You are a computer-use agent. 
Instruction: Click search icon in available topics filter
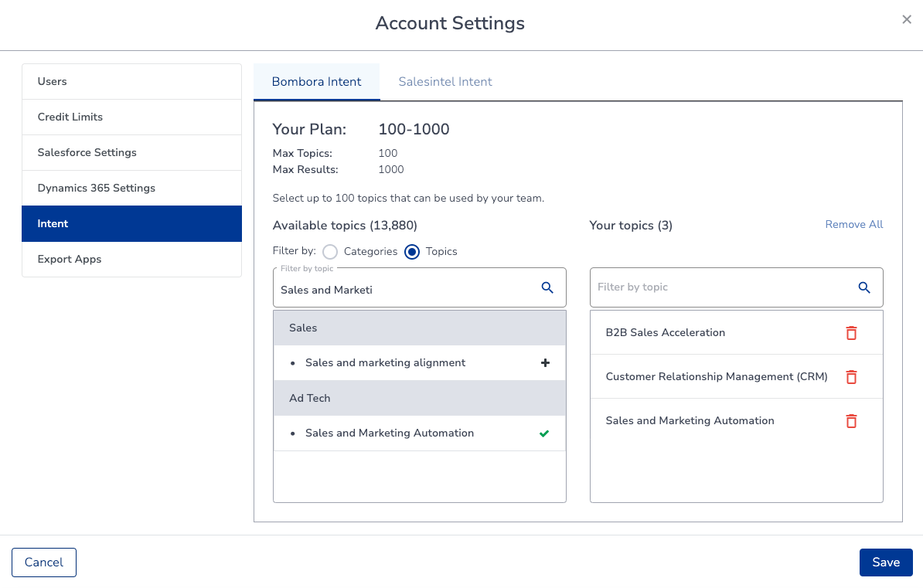tap(547, 288)
